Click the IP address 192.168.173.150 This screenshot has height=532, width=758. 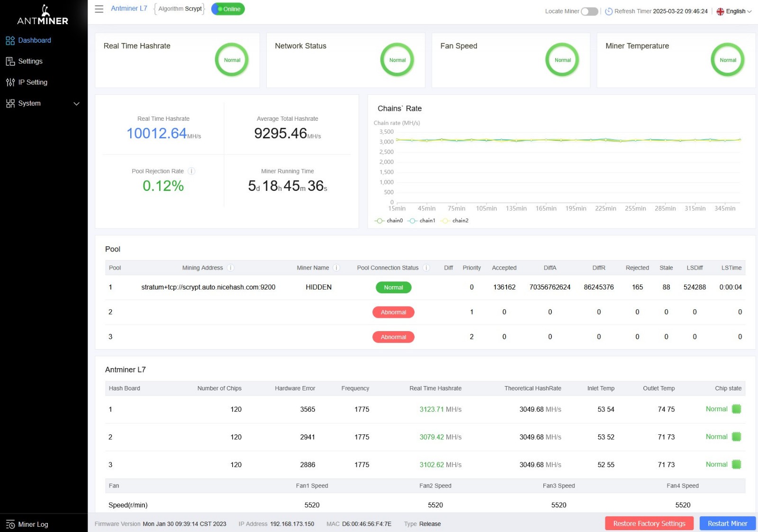pyautogui.click(x=292, y=524)
